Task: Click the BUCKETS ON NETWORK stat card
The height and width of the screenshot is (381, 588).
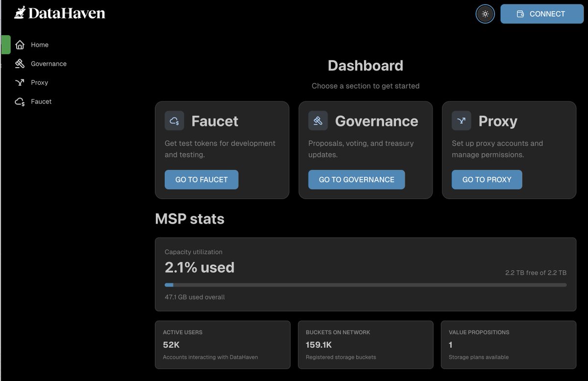Action: coord(366,344)
